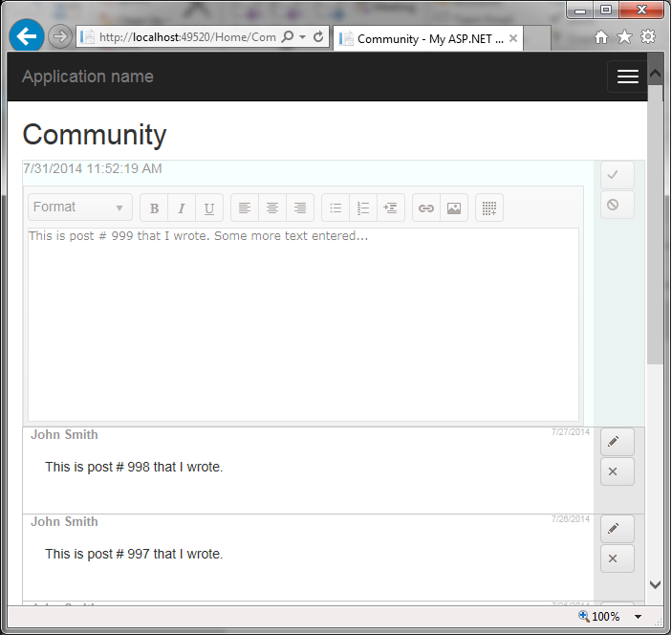Viewport: 672px width, 635px height.
Task: Click the Application name brand link
Action: click(x=88, y=77)
